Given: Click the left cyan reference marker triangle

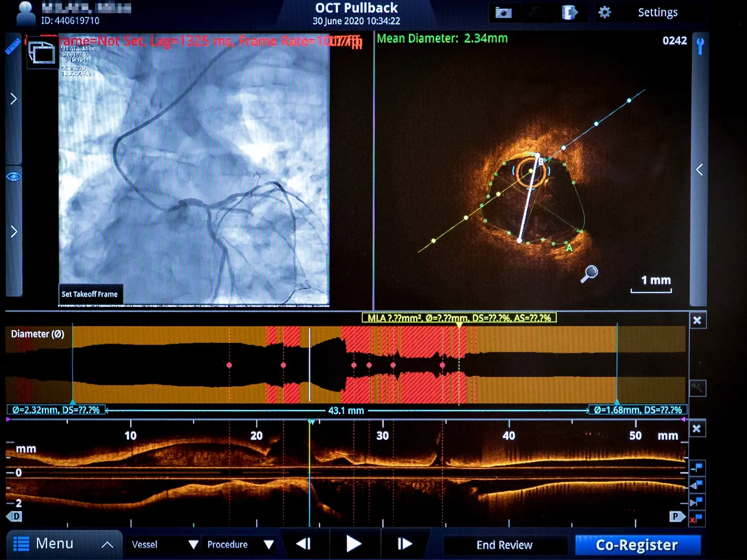Looking at the screenshot, I should coord(73,402).
